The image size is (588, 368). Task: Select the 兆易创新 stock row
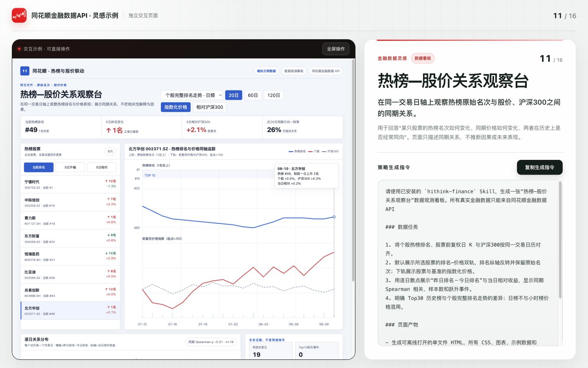[x=70, y=292]
